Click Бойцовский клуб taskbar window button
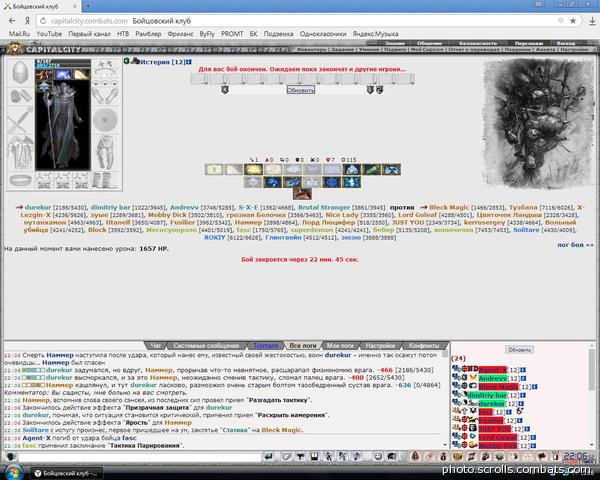The image size is (600, 480). pyautogui.click(x=65, y=473)
